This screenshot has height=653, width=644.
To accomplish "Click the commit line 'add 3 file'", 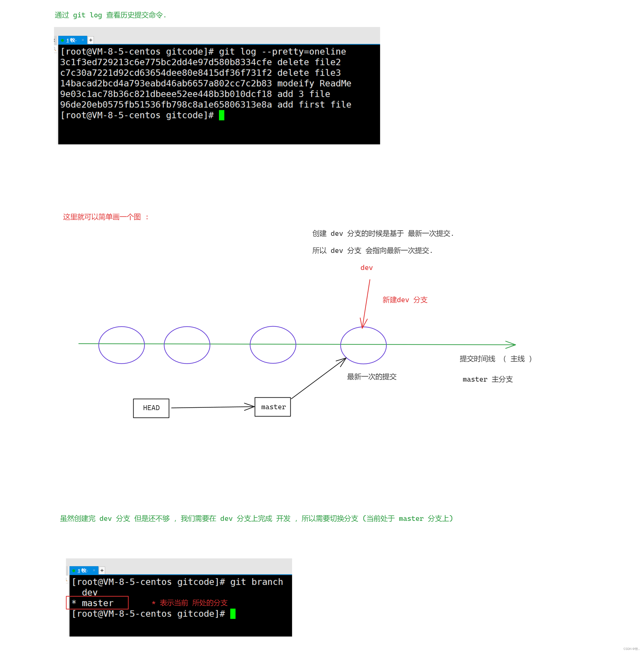I will (x=195, y=94).
